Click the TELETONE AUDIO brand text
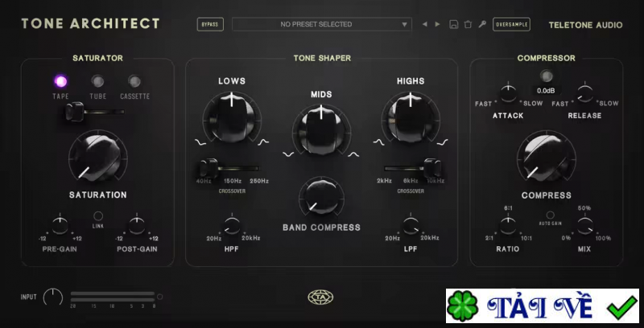This screenshot has width=644, height=328. pos(586,25)
